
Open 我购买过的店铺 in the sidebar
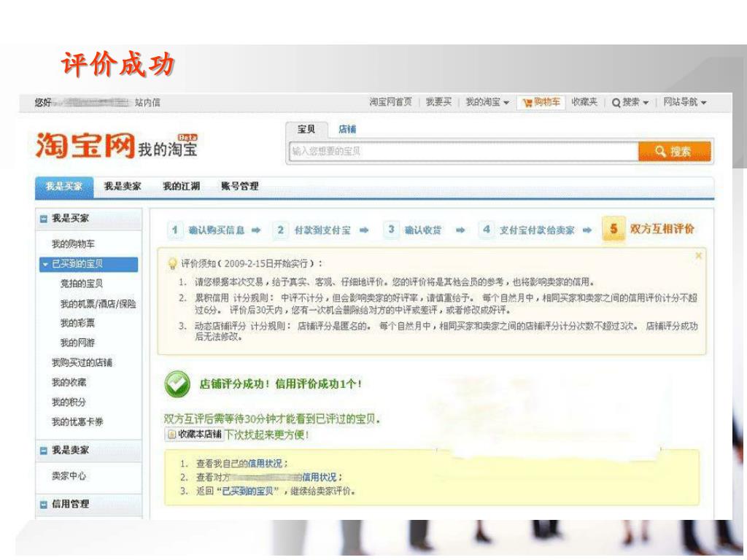[82, 362]
